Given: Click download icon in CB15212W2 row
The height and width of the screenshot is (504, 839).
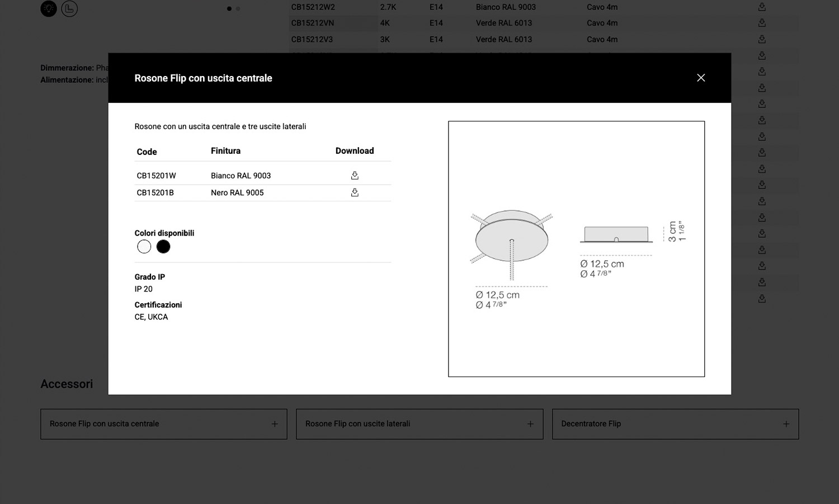Looking at the screenshot, I should pos(762,7).
